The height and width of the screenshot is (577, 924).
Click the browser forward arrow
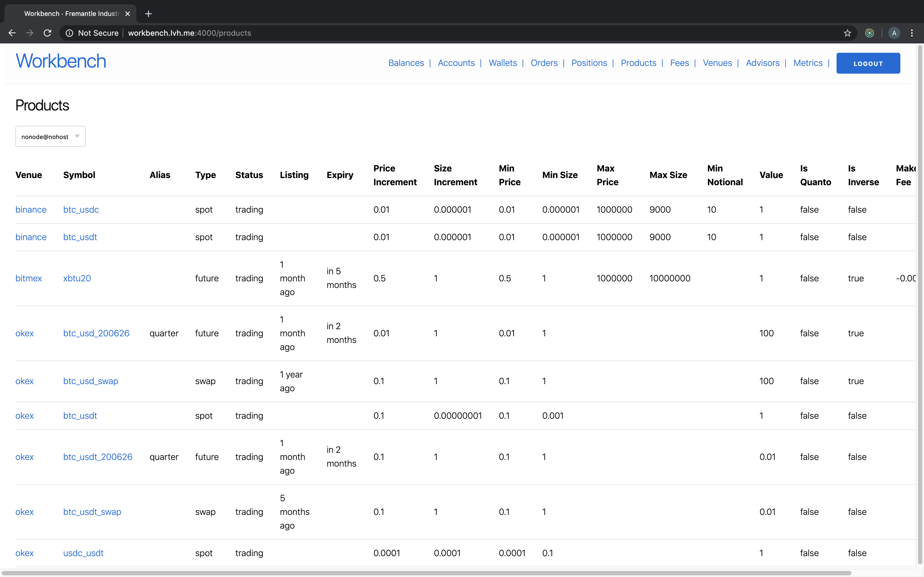click(x=29, y=33)
